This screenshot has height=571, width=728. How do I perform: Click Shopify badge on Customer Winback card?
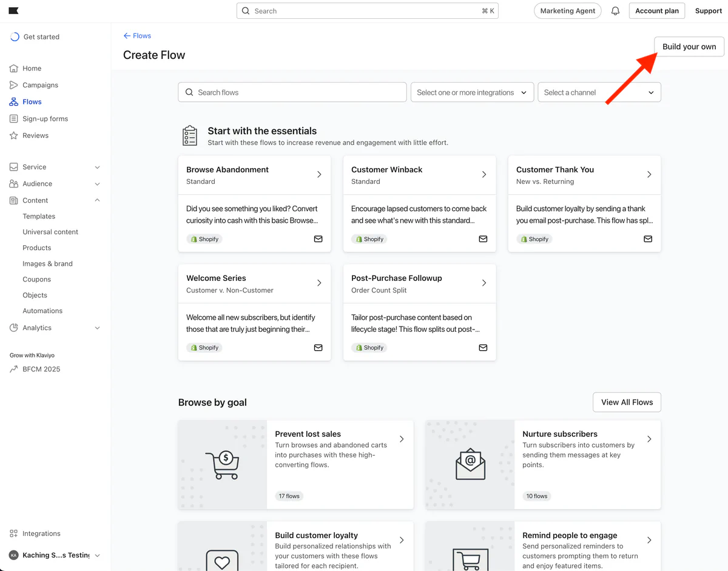point(369,239)
